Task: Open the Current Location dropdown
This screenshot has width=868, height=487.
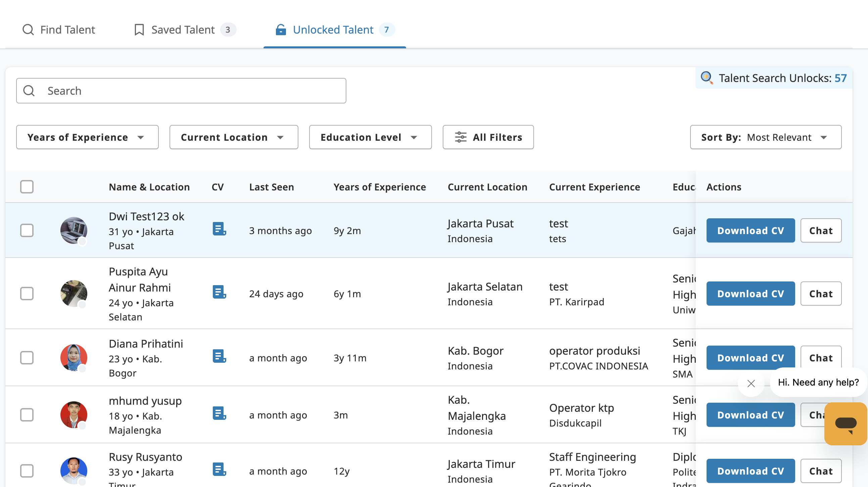Action: point(234,137)
